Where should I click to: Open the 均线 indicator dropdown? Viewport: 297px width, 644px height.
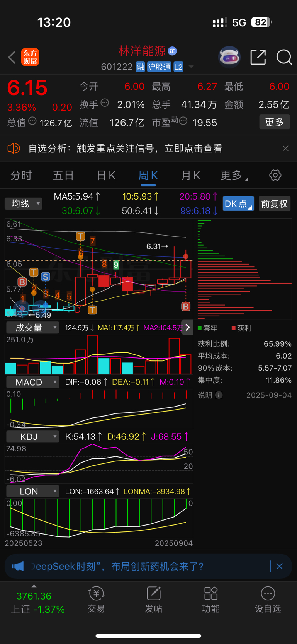click(24, 203)
